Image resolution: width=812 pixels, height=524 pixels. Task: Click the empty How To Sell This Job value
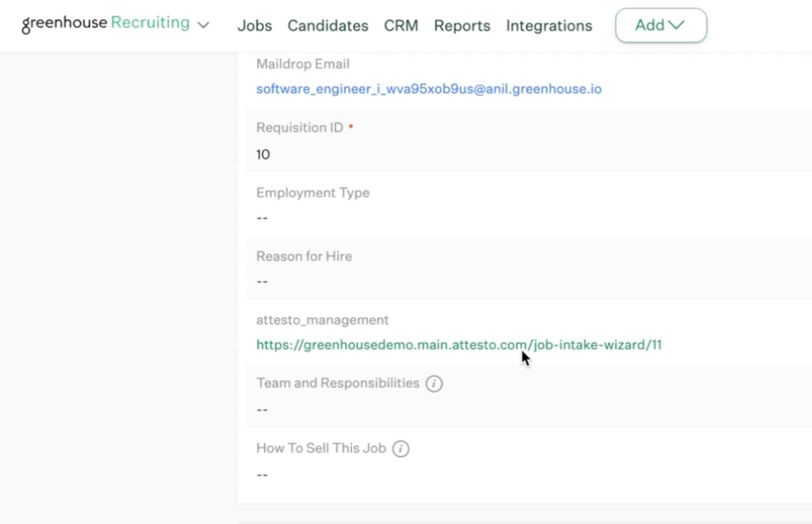(x=262, y=475)
